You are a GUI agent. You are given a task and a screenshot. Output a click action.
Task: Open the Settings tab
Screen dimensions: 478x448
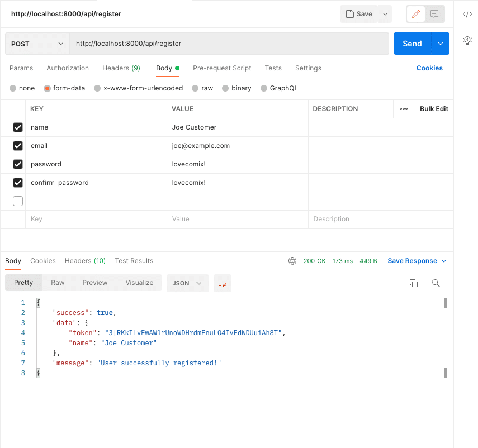coord(308,68)
